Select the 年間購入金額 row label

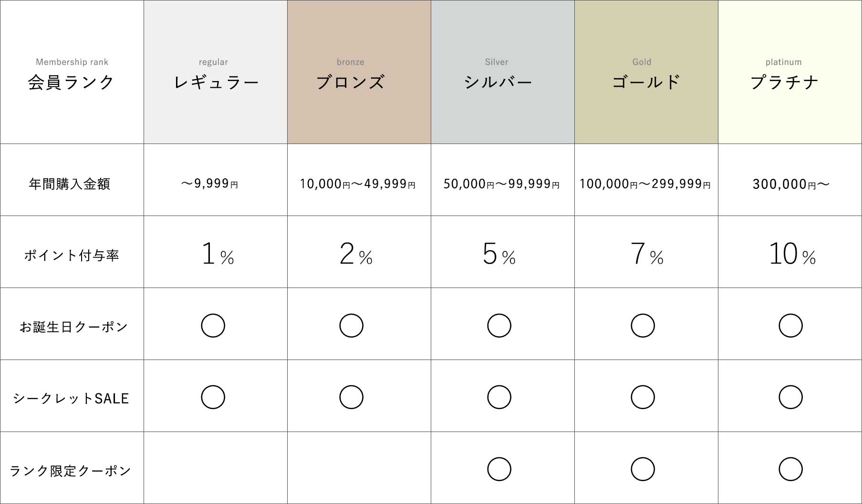[70, 184]
